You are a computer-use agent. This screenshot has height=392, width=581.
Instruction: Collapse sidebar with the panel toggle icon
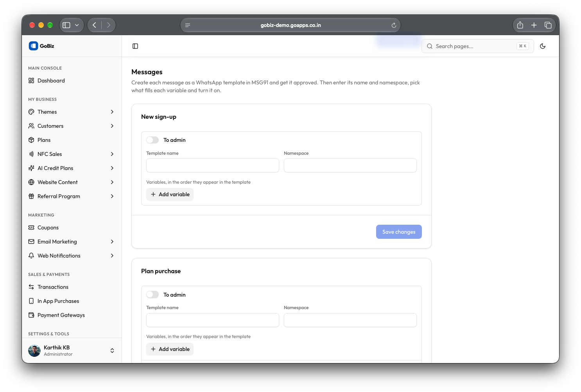135,46
